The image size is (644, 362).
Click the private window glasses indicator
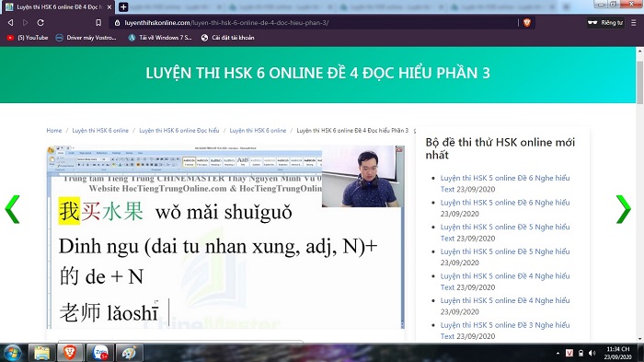click(x=605, y=23)
